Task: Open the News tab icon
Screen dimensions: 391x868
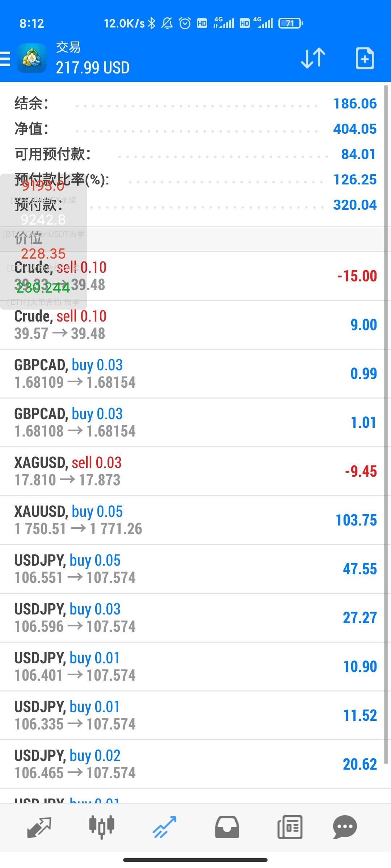Action: pos(290,827)
